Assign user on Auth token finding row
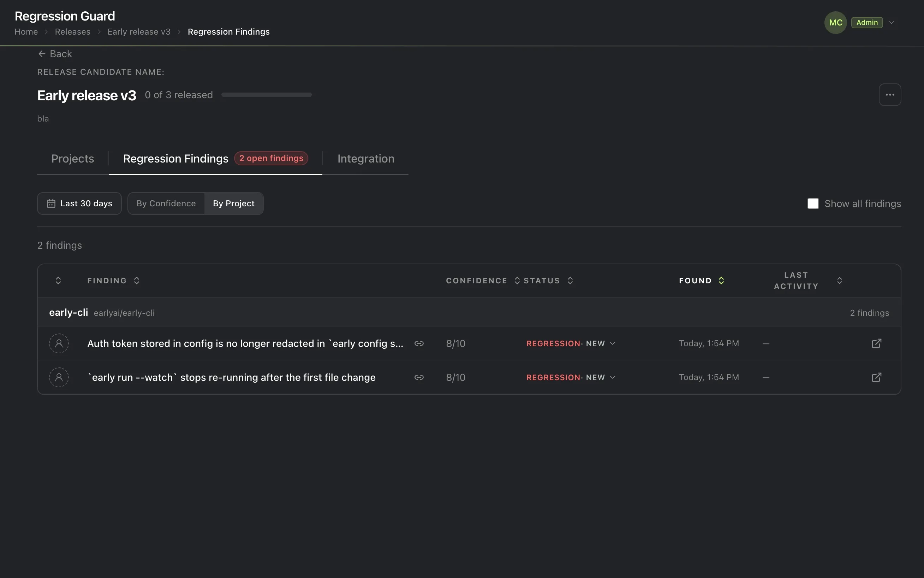924x578 pixels. (x=59, y=343)
